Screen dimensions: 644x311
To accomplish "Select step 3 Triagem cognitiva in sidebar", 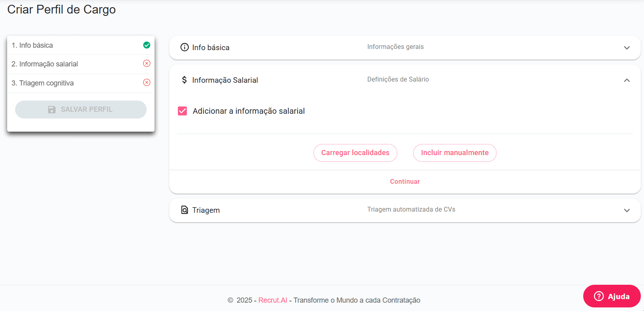I will click(43, 83).
